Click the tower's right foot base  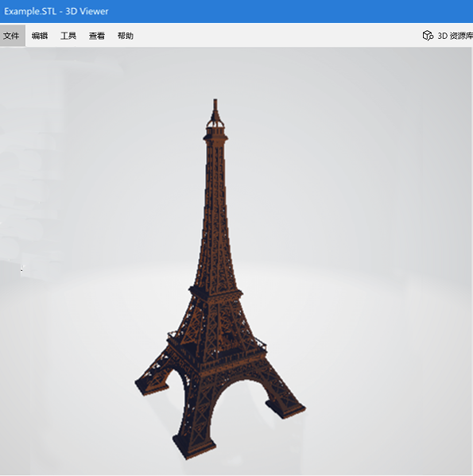(x=285, y=408)
